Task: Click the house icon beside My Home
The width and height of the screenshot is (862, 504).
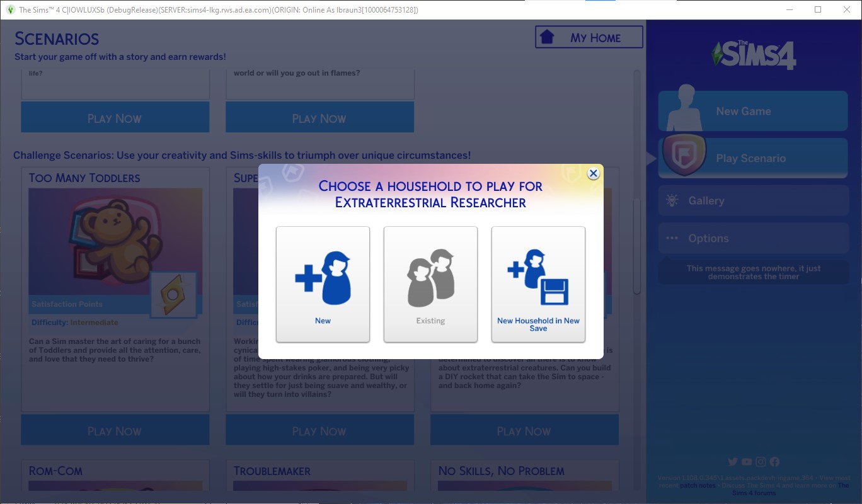Action: click(547, 37)
